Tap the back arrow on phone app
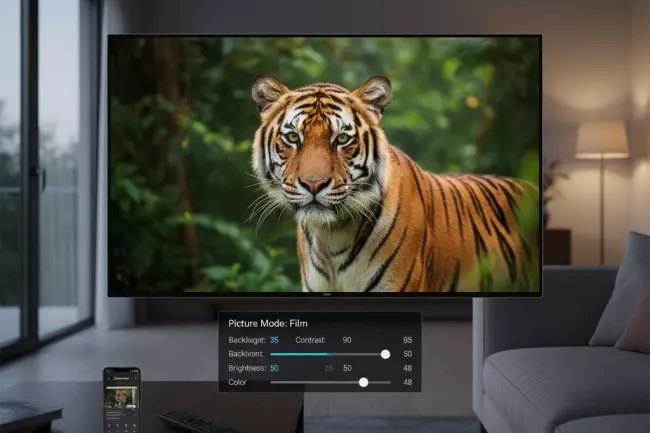 click(109, 378)
